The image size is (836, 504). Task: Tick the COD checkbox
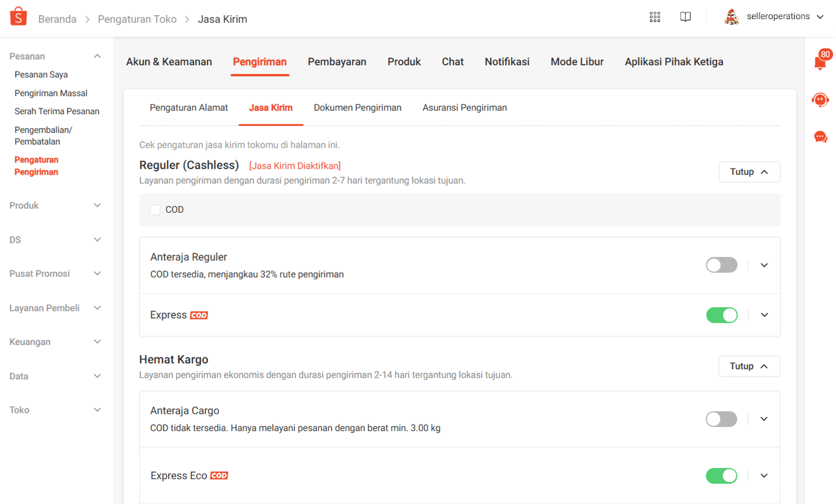(155, 210)
